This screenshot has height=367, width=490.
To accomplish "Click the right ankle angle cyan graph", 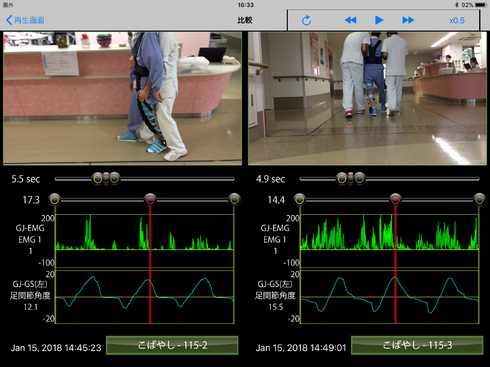I will point(390,297).
